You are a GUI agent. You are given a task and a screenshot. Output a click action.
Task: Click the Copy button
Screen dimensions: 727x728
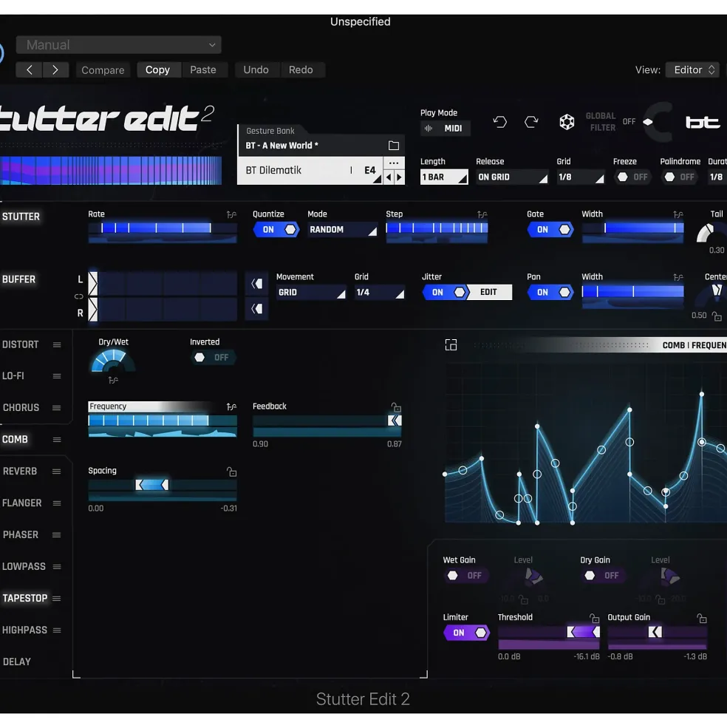157,69
